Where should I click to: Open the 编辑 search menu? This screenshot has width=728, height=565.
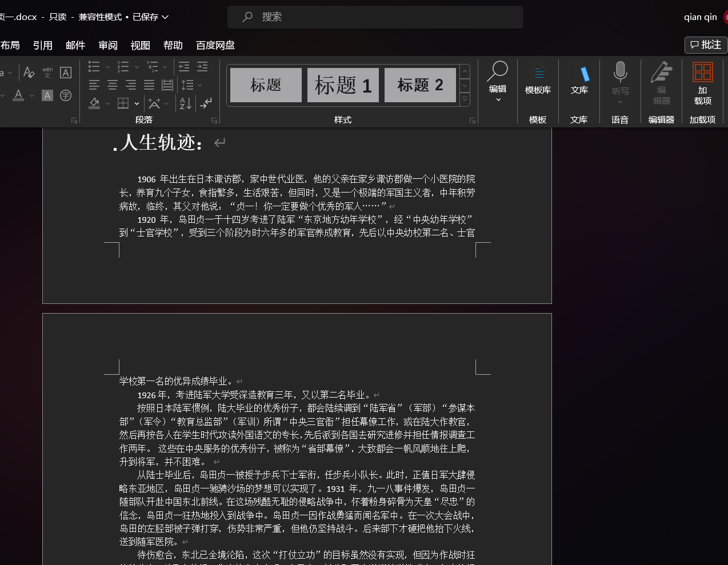(497, 81)
